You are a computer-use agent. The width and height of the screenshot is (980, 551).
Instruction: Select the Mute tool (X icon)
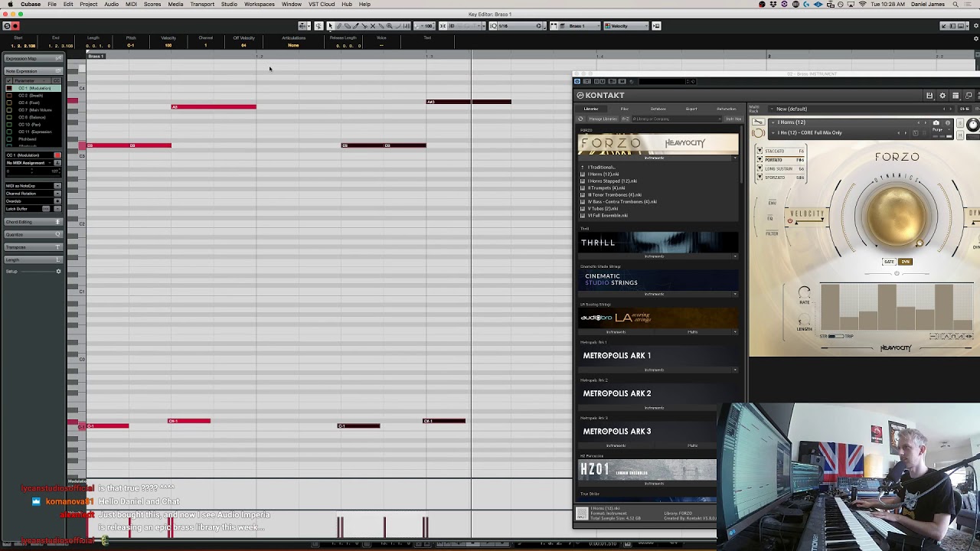tap(373, 26)
